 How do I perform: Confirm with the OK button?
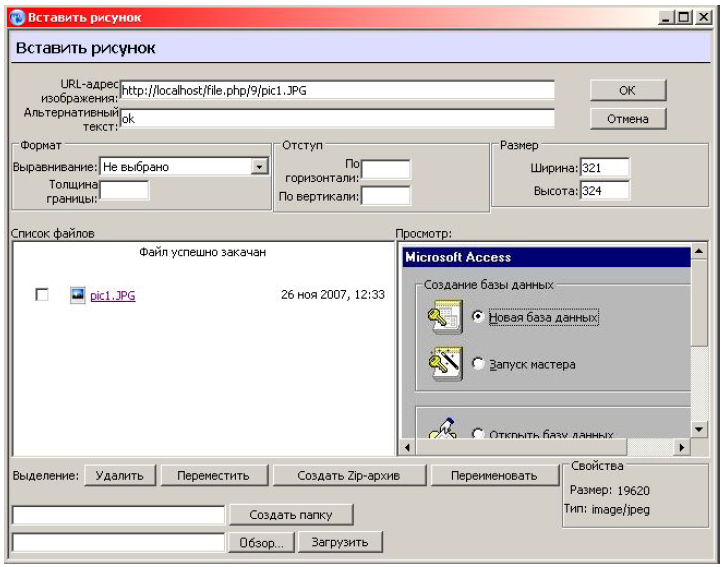coord(628,90)
